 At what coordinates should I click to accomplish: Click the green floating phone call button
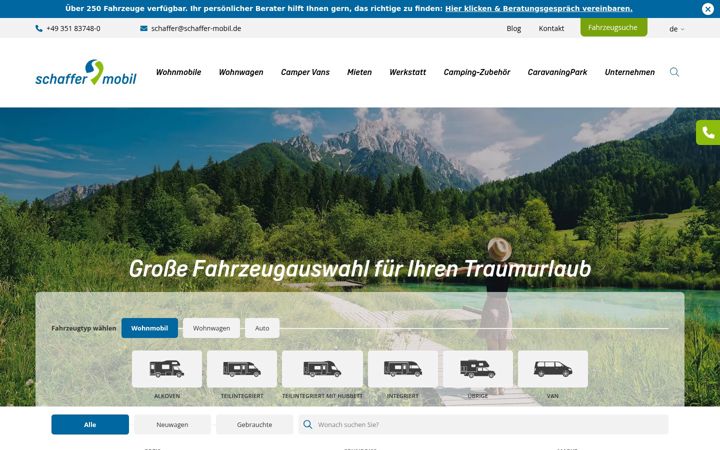(708, 133)
